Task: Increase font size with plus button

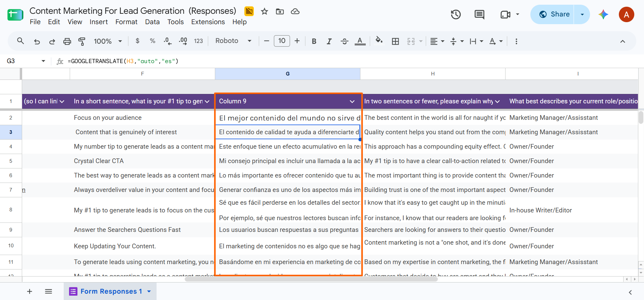Action: (x=297, y=41)
